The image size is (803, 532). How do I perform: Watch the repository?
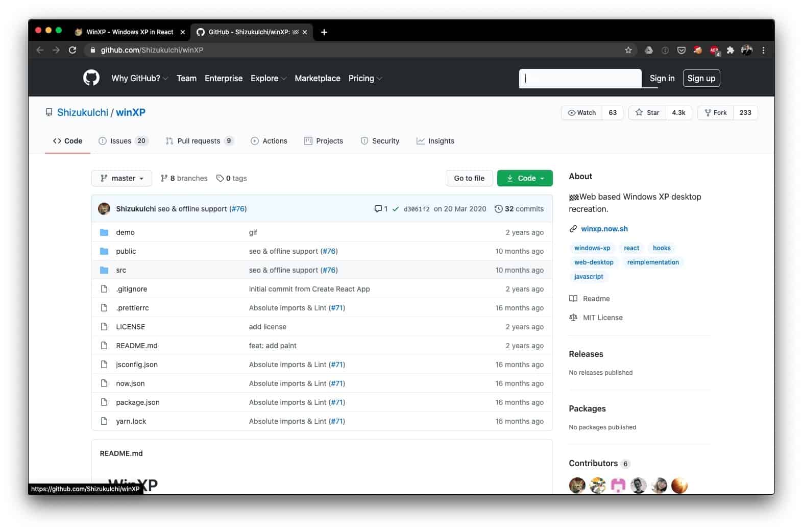pyautogui.click(x=581, y=113)
